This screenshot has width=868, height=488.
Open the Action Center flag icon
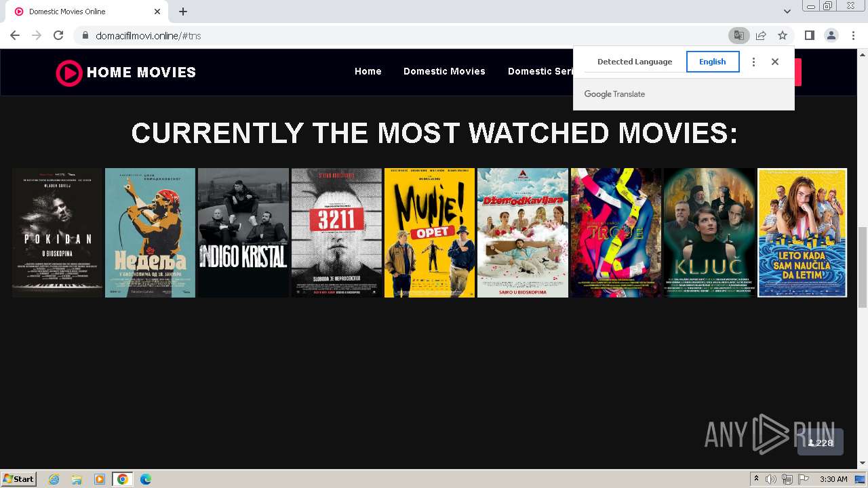point(803,479)
